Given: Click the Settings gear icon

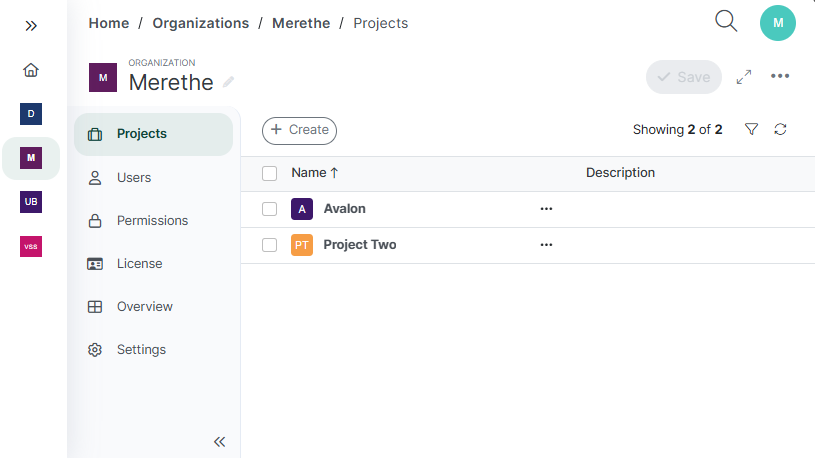Looking at the screenshot, I should [95, 350].
